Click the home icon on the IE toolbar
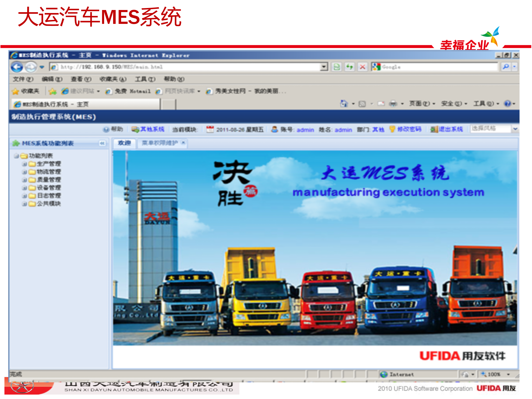Image resolution: width=532 pixels, height=399 pixels. [x=344, y=104]
